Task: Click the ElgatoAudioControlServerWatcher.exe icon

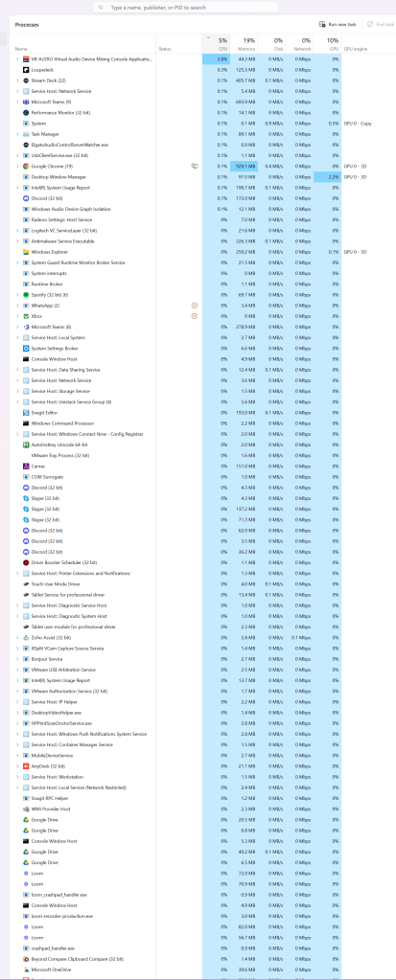Action: [26, 145]
